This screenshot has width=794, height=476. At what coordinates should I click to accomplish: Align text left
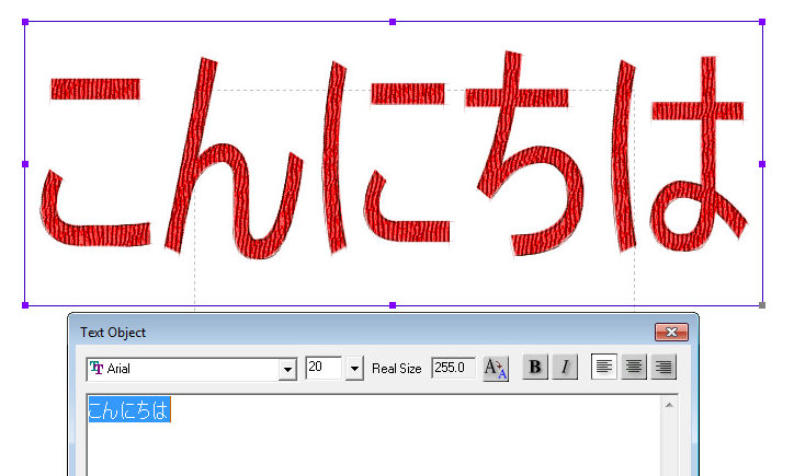click(604, 367)
